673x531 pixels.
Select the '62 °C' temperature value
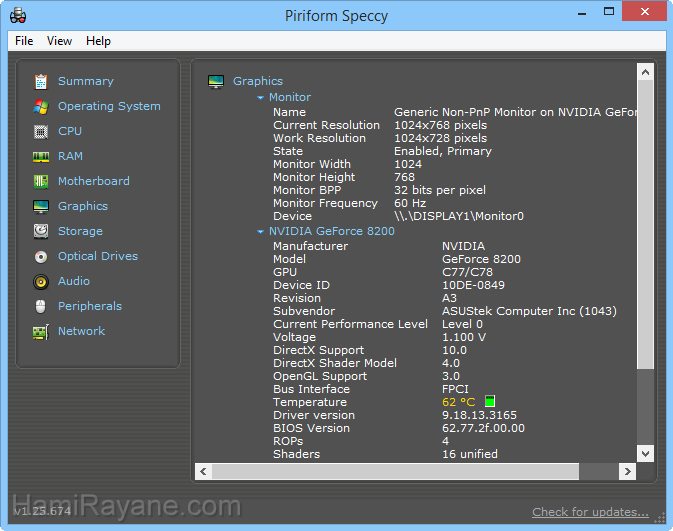point(458,402)
